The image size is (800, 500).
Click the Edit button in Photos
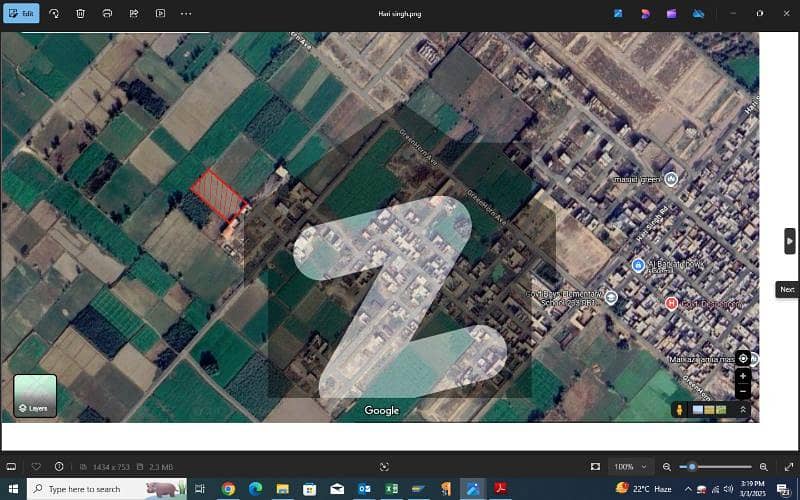coord(21,14)
